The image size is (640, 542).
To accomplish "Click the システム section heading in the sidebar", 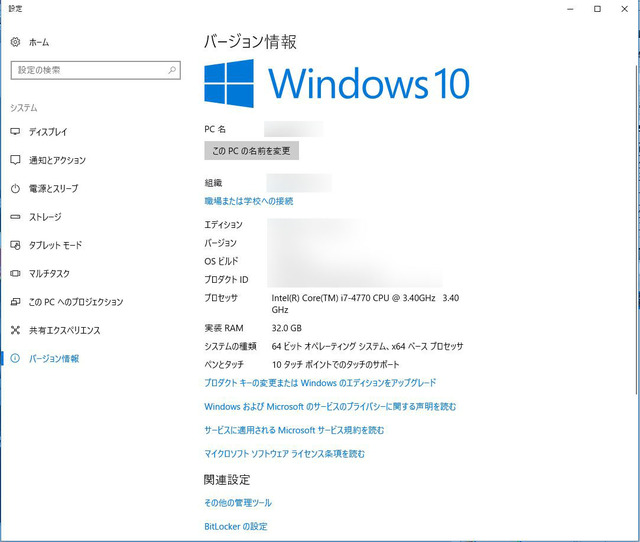I will click(24, 108).
